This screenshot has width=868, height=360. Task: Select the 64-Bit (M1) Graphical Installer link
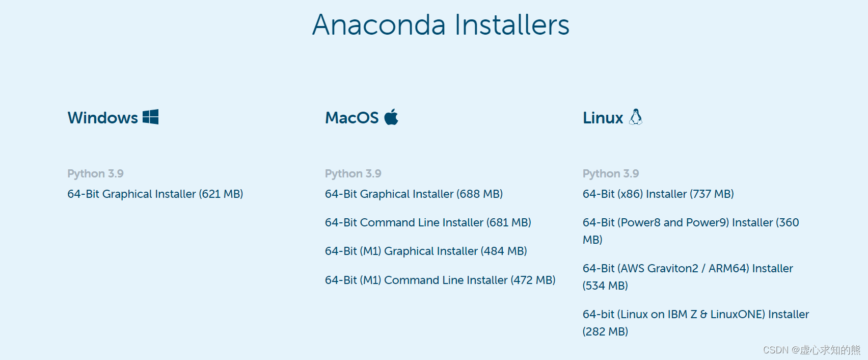[426, 251]
